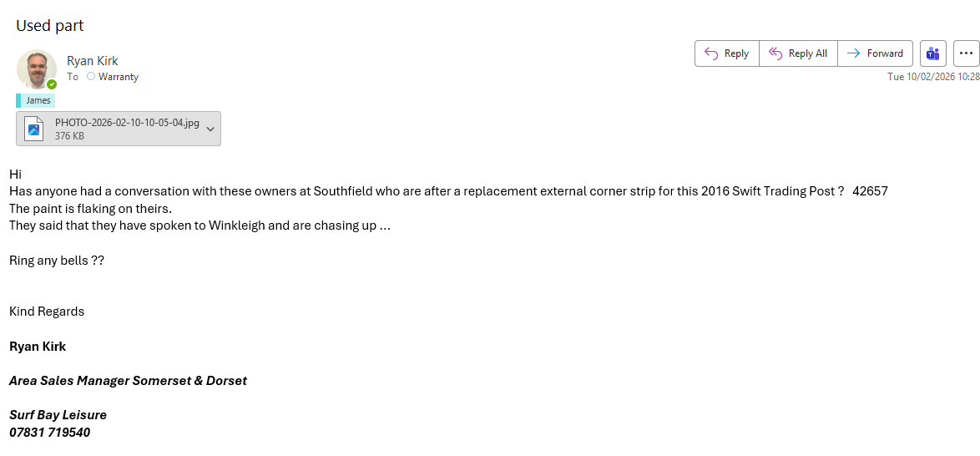
Task: Open the More actions ellipsis menu
Action: tap(966, 53)
